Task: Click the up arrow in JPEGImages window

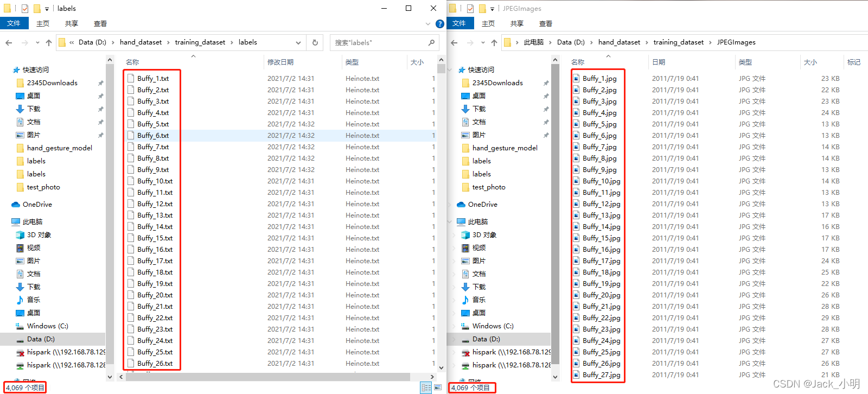Action: coord(494,42)
